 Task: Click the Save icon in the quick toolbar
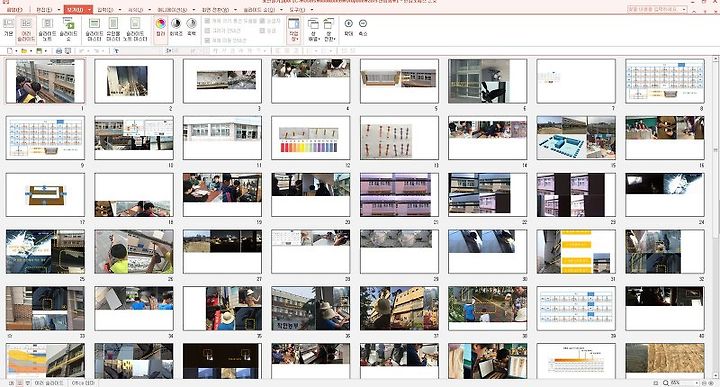pyautogui.click(x=39, y=51)
